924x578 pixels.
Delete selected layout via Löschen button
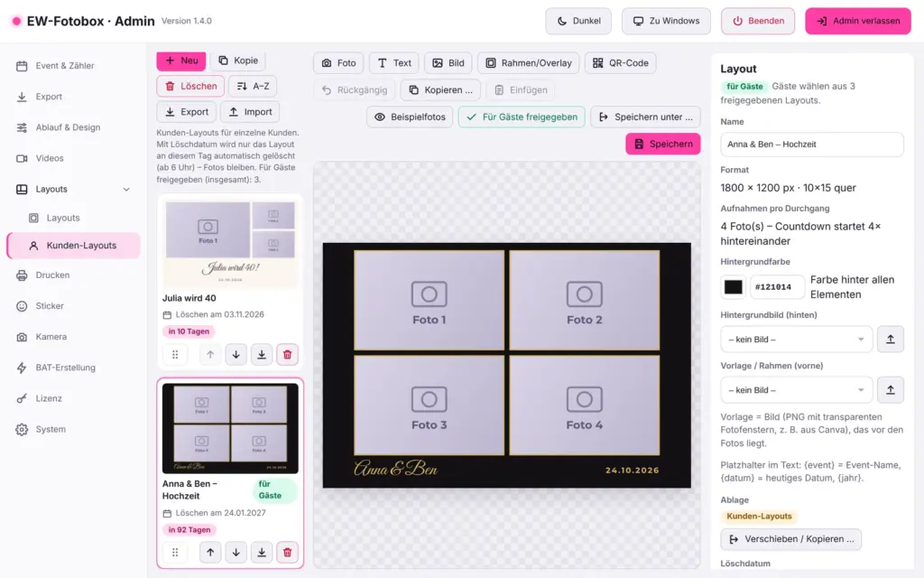pos(190,86)
